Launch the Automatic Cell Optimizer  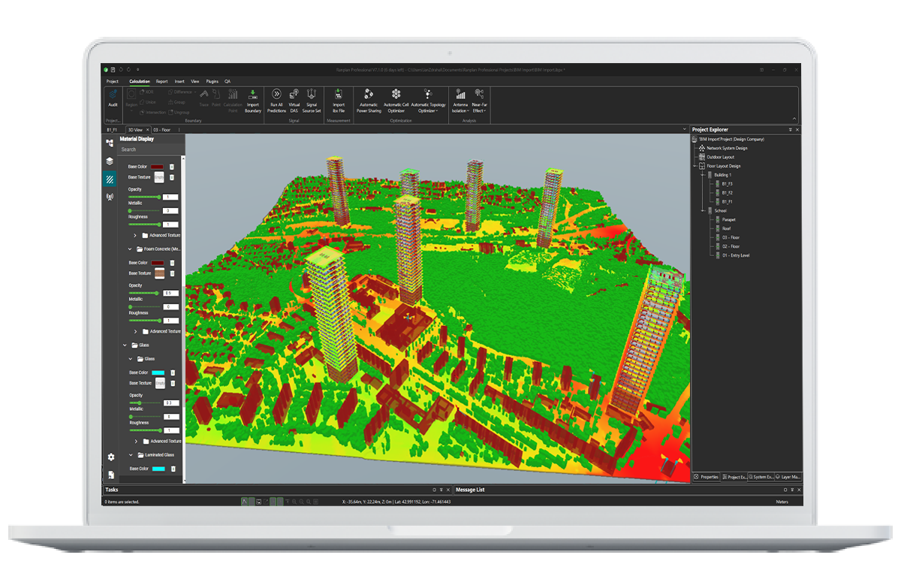(x=396, y=101)
